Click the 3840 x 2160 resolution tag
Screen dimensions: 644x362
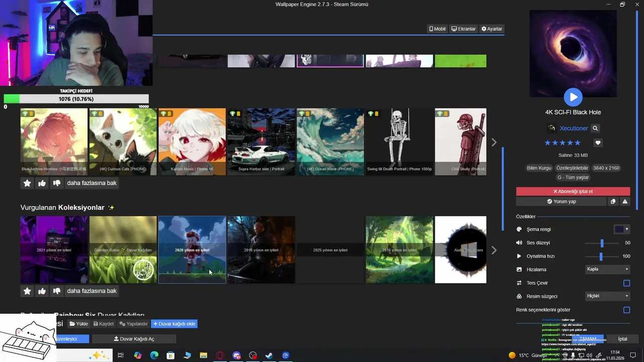[x=606, y=168]
